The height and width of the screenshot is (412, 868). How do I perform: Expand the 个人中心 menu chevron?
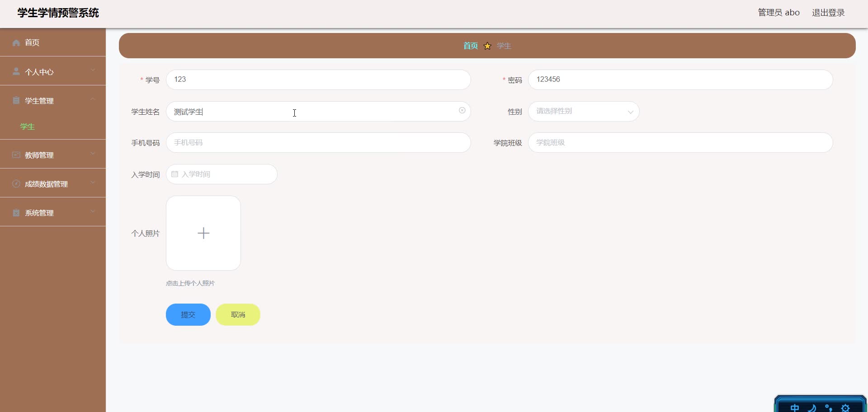93,70
